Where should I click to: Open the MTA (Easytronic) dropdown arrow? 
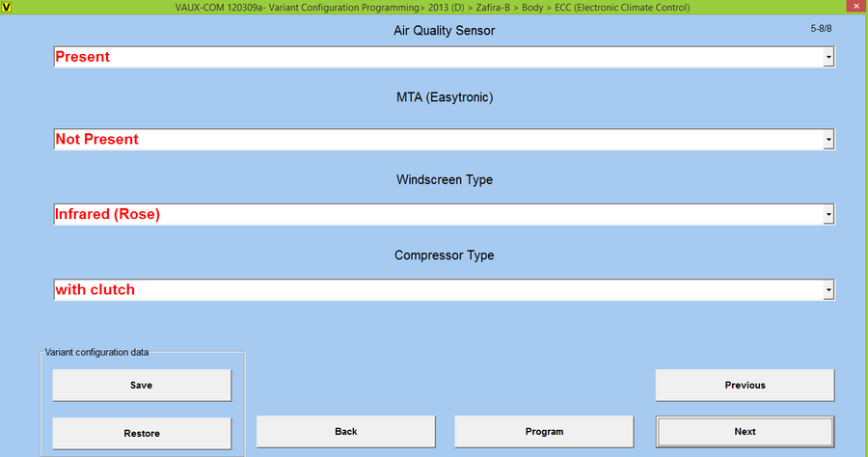coord(828,141)
